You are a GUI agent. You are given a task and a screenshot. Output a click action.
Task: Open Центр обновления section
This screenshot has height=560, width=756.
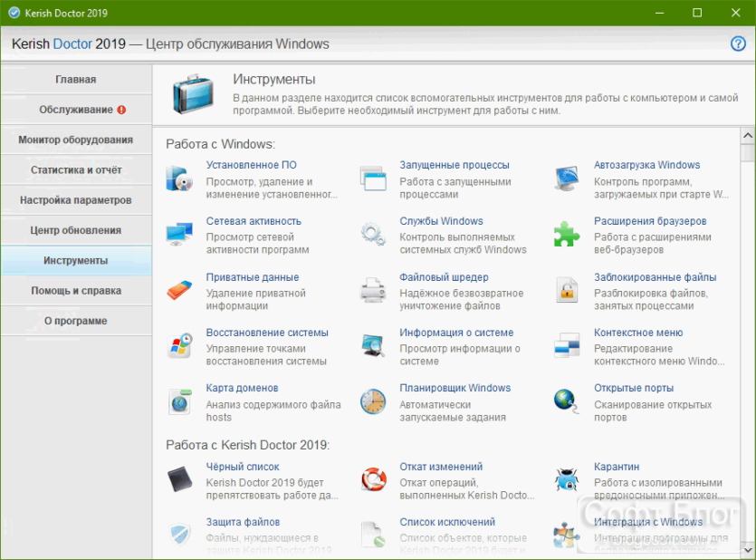(x=76, y=230)
